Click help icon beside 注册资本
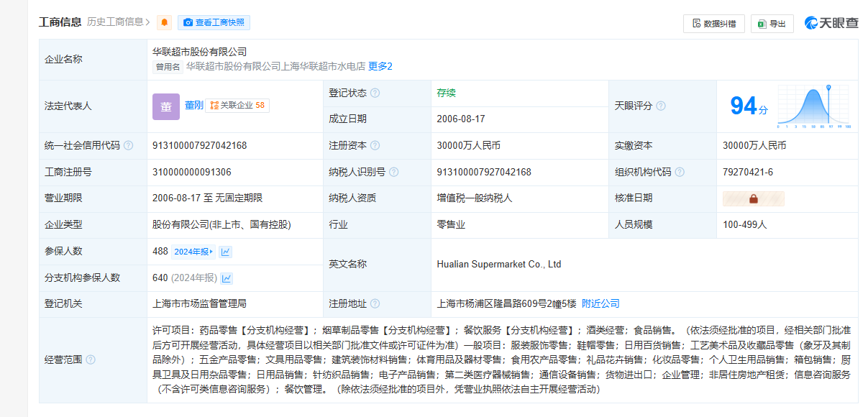 pyautogui.click(x=375, y=145)
